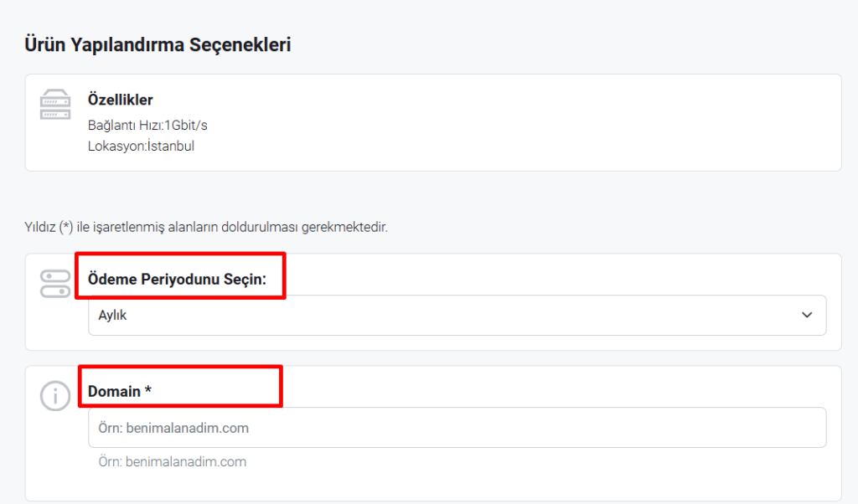The height and width of the screenshot is (504, 858).
Task: Select the Ürün Yapılandırma Seçenekleri heading
Action: [158, 45]
